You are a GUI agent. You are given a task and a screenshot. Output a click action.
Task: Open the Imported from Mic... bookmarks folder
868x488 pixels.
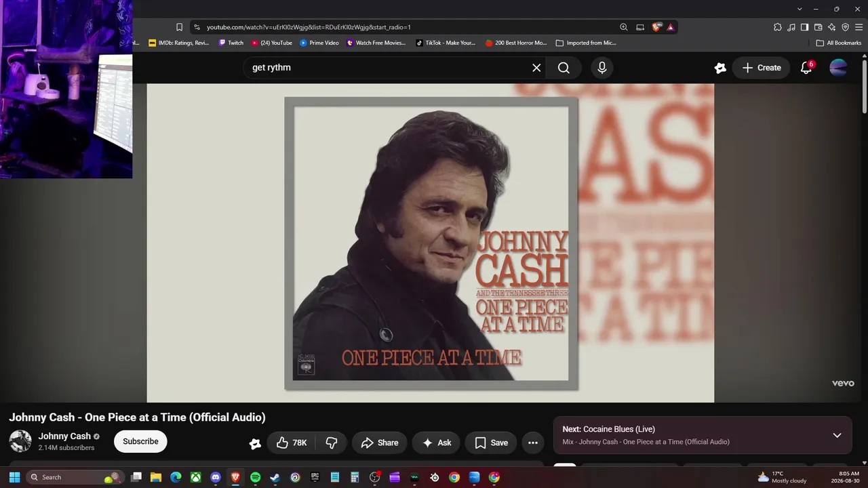click(586, 43)
